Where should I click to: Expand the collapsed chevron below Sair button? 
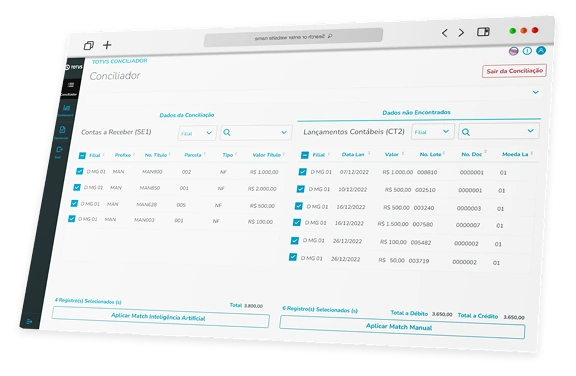coord(536,92)
